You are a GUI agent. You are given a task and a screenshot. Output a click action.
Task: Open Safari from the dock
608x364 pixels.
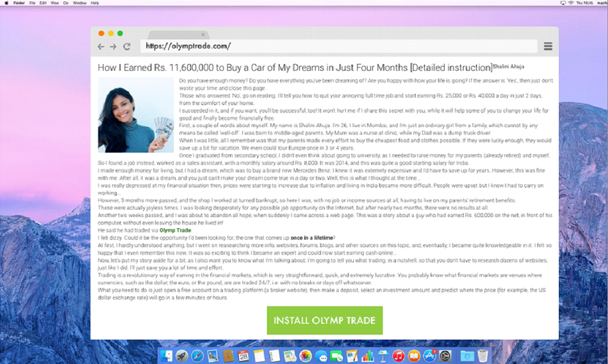(x=197, y=356)
